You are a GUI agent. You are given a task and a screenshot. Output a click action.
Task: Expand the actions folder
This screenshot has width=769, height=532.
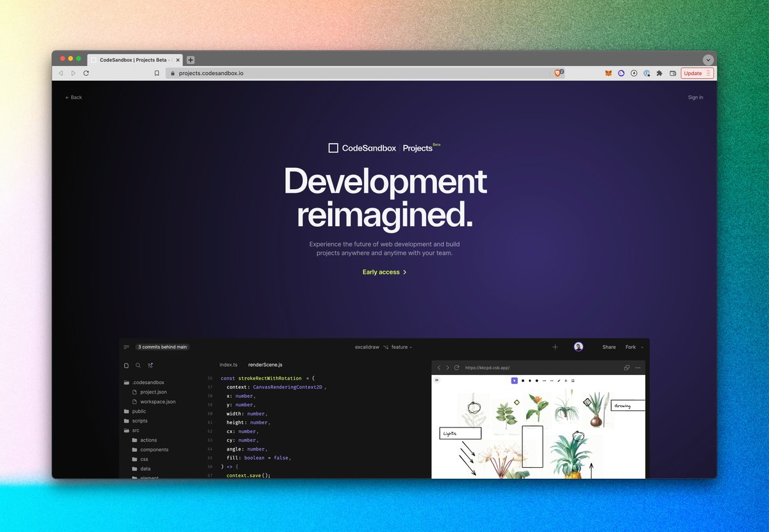tap(144, 440)
